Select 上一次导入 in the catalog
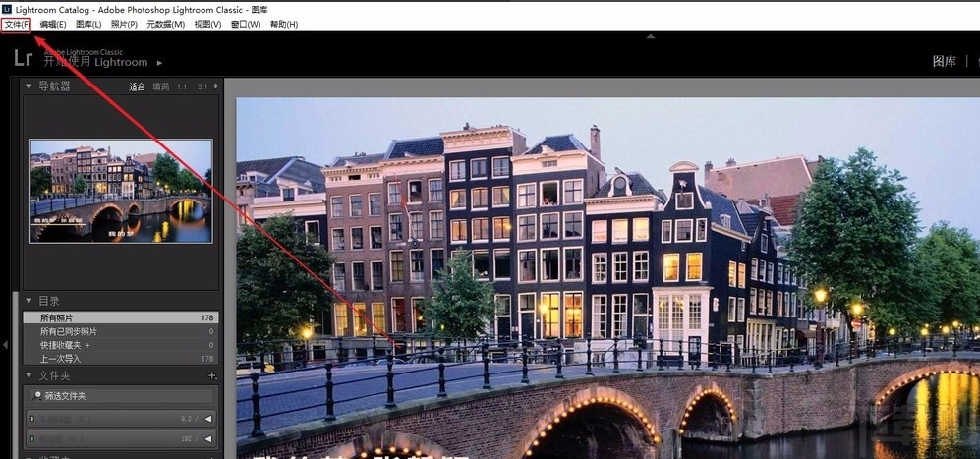The width and height of the screenshot is (980, 459). 121,359
